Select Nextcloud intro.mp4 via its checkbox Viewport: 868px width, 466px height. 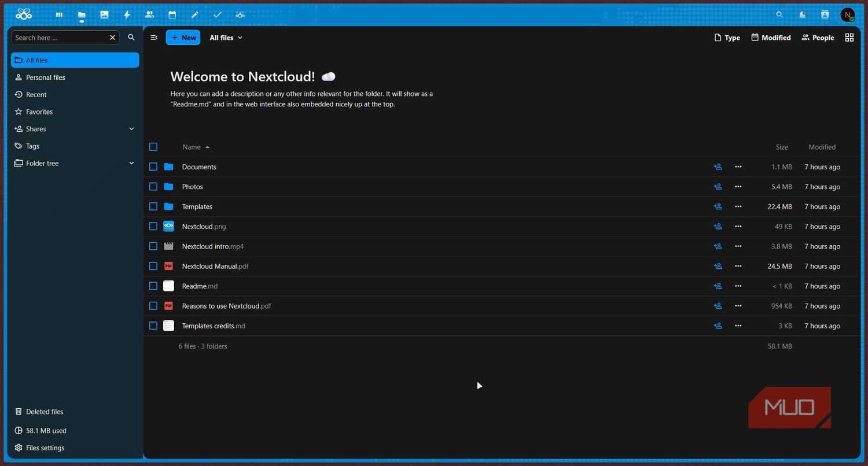point(153,246)
